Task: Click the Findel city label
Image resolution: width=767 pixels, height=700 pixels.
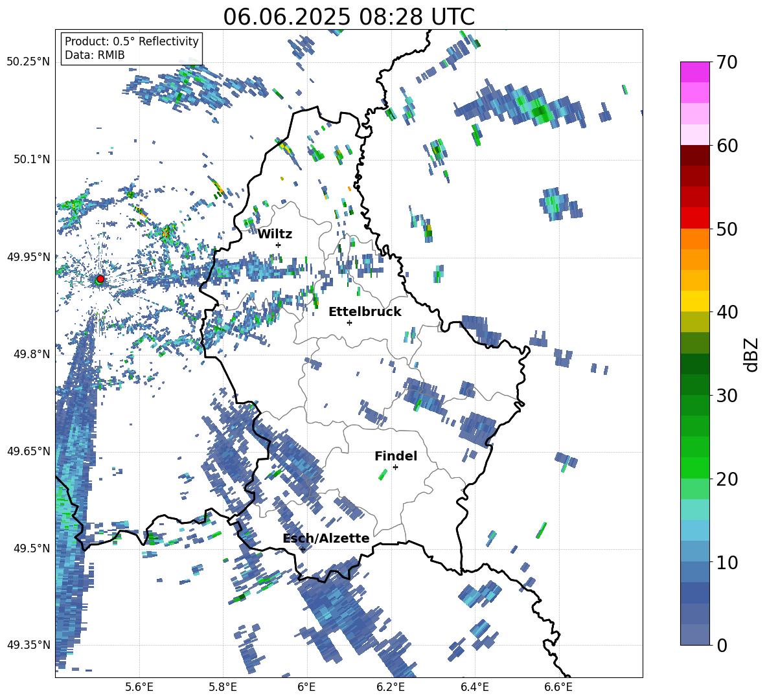Action: coord(396,456)
